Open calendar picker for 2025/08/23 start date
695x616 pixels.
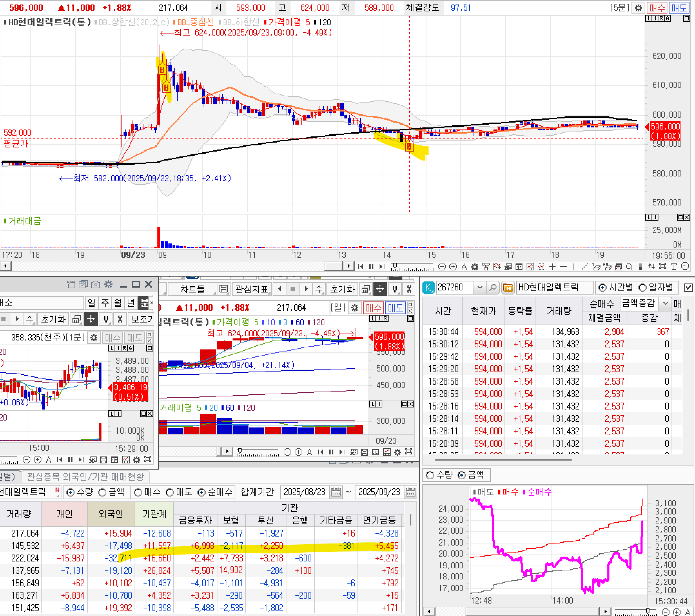pos(336,492)
